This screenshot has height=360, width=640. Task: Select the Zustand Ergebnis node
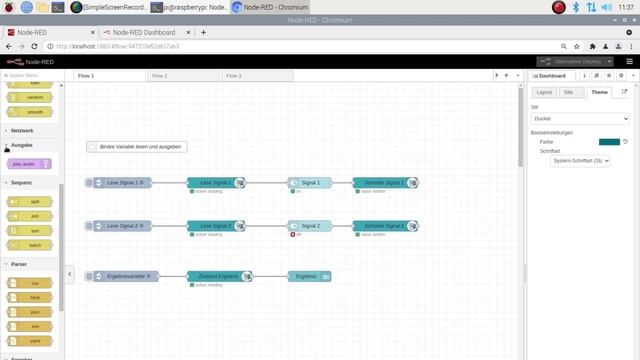point(220,277)
